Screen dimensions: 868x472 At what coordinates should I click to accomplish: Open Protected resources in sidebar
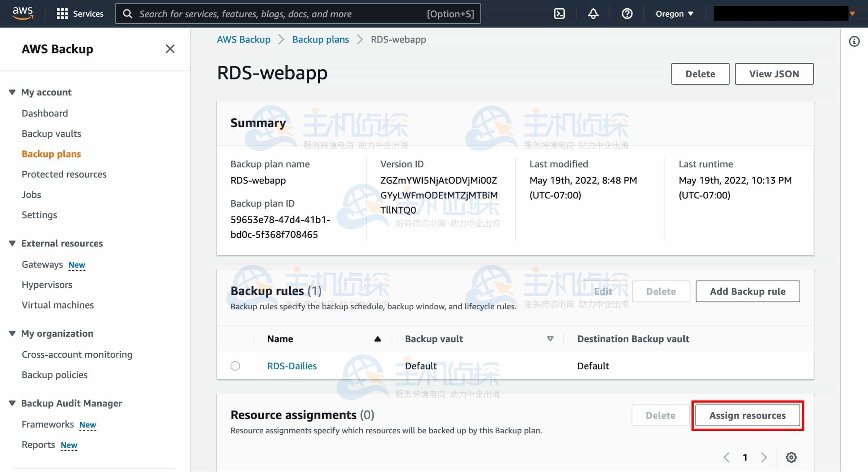[x=64, y=174]
